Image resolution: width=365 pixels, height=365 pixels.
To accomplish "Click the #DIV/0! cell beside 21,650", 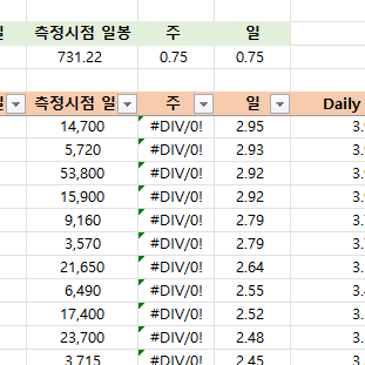I will (176, 267).
